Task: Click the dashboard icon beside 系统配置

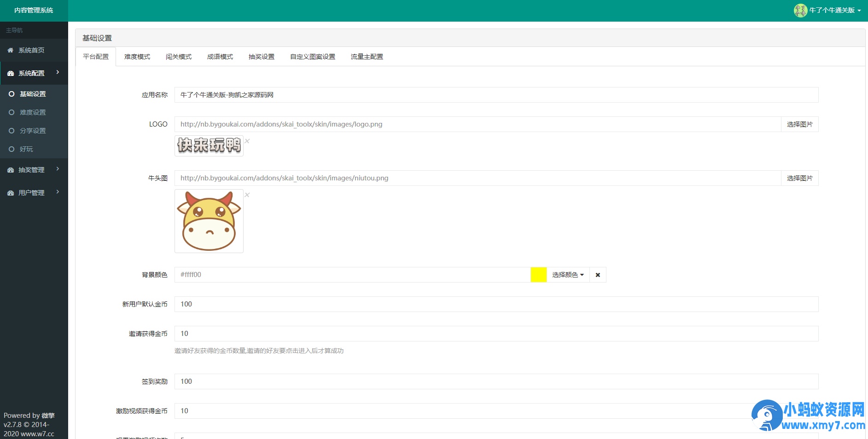Action: click(x=10, y=74)
